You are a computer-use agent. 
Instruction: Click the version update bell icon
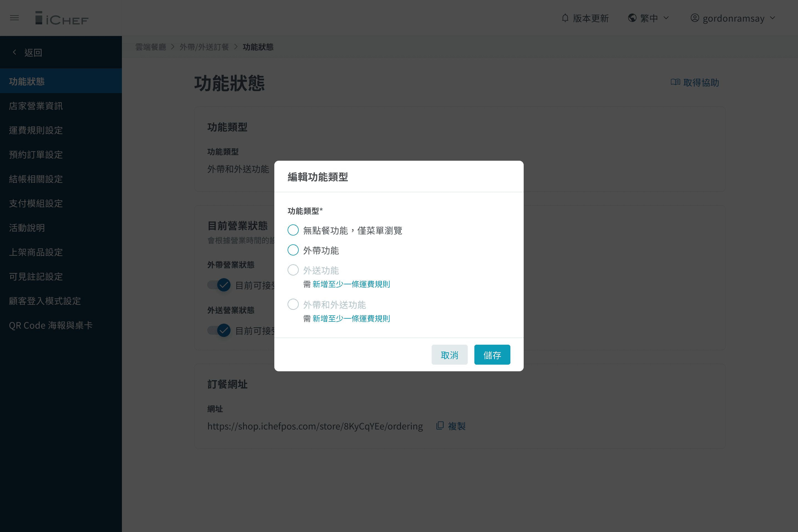coord(565,18)
